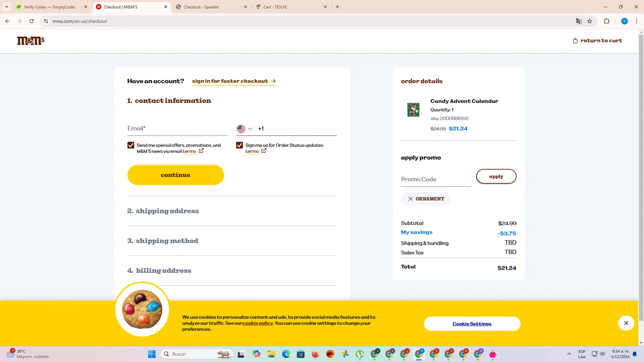
Task: Open Microsoft Edge from the taskbar
Action: [286, 354]
